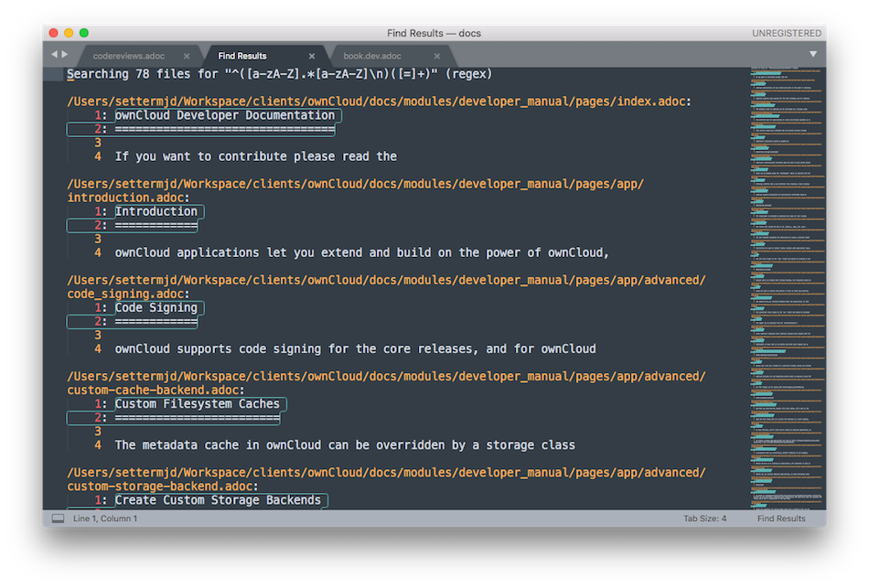The height and width of the screenshot is (588, 869).
Task: Open the introduction.adoc file path result
Action: [x=355, y=190]
